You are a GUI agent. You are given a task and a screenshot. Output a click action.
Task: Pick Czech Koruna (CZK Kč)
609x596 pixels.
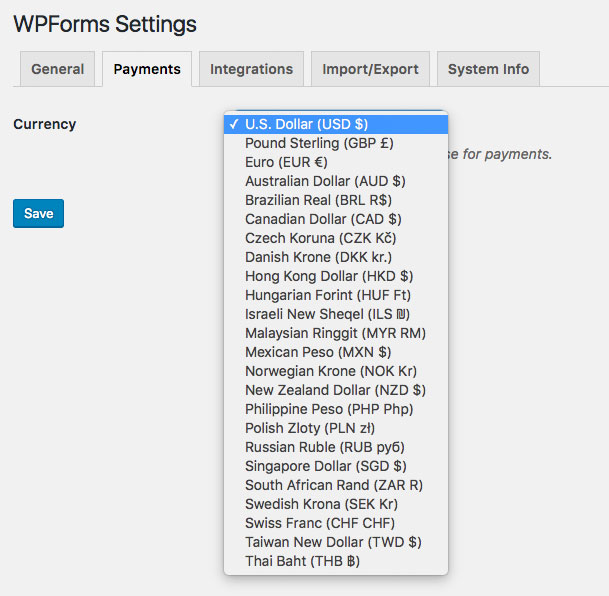click(336, 238)
